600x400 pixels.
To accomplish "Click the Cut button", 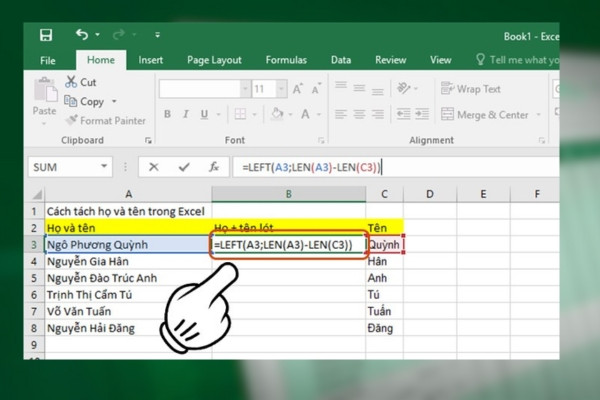I will (81, 82).
